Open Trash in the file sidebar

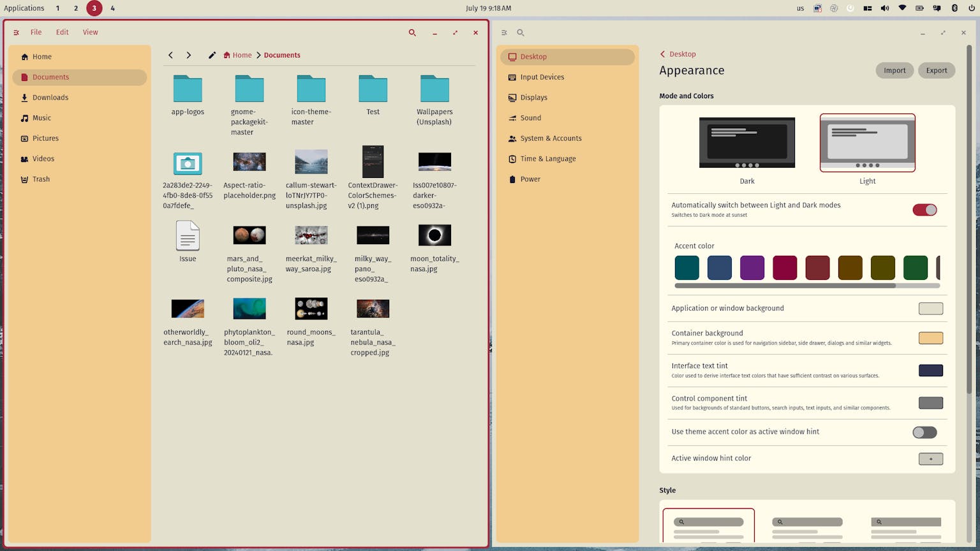point(41,179)
